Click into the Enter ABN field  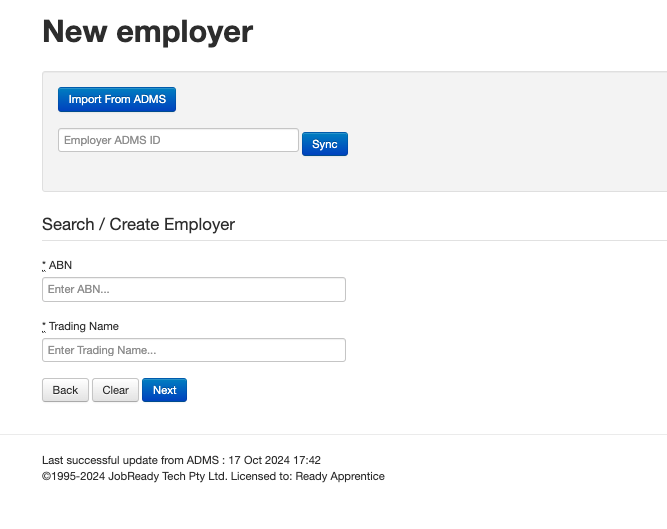pos(193,290)
